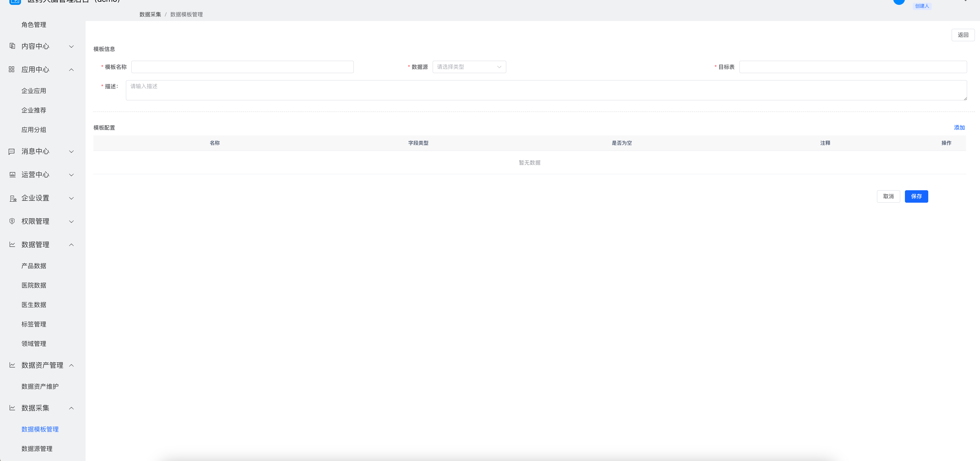Screen dimensions: 980x461
Task: Click the 运营中心 chart icon
Action: point(12,175)
